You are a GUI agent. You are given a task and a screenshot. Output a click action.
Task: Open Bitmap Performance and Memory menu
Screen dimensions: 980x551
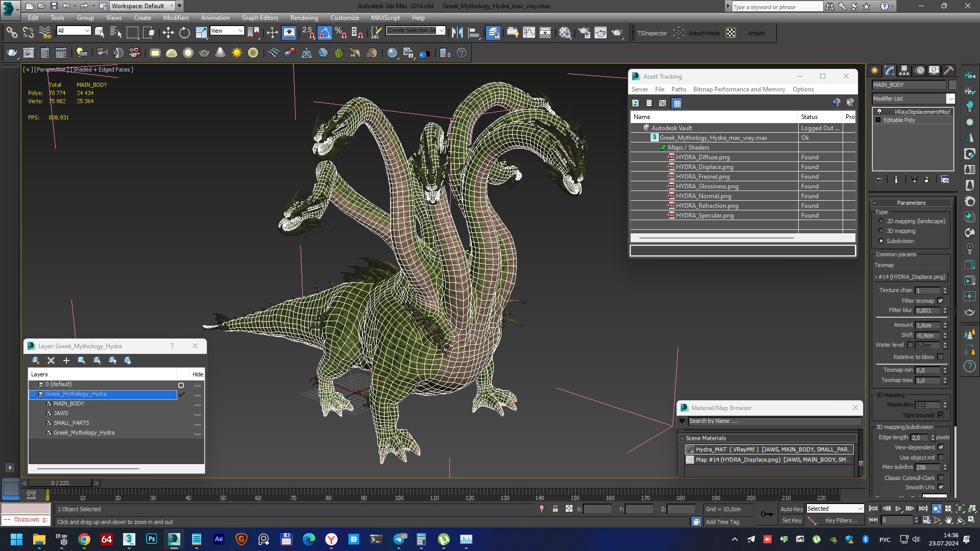[739, 89]
